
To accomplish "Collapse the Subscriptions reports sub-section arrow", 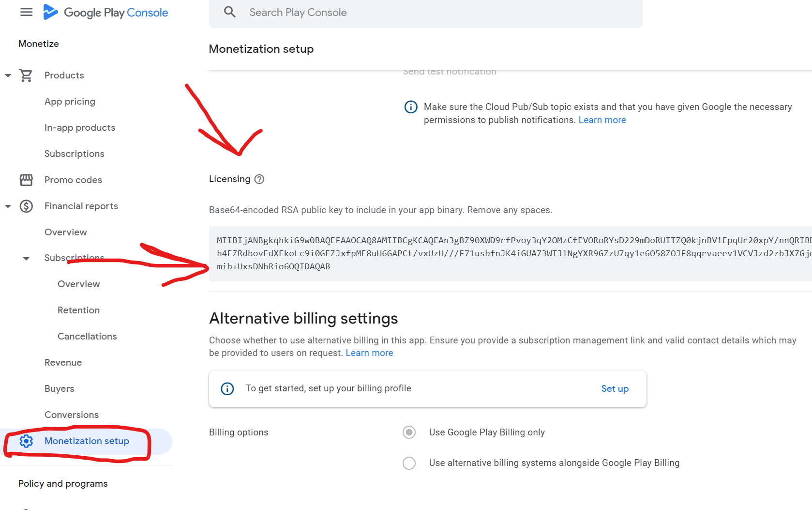I will [x=26, y=259].
